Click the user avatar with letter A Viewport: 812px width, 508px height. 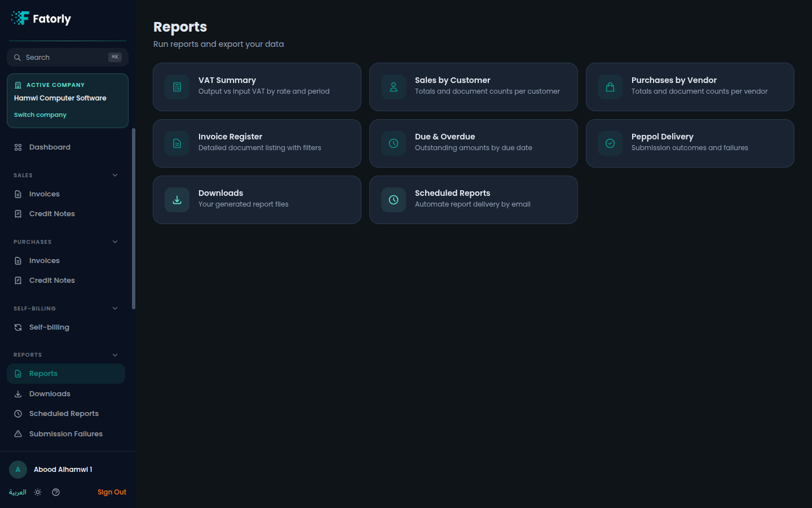click(x=18, y=470)
